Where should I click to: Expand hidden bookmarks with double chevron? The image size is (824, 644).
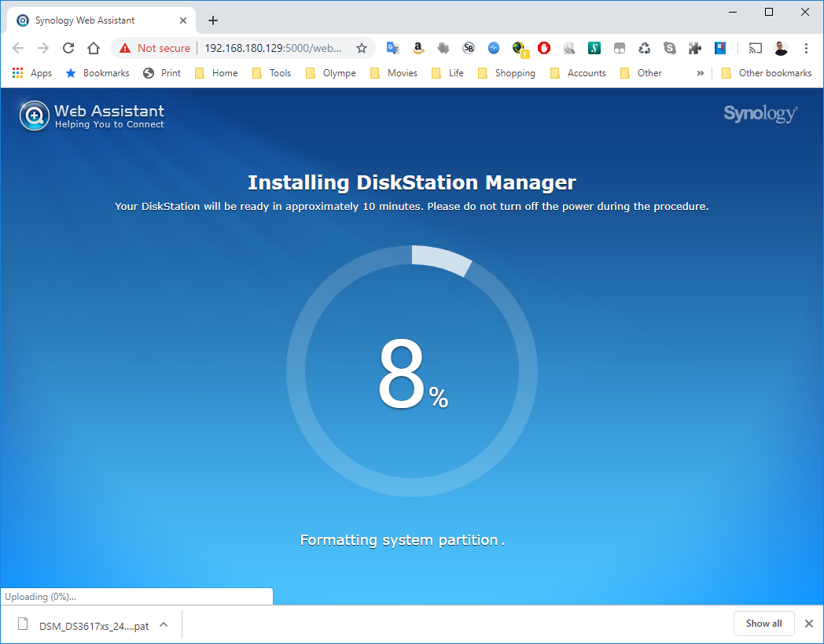point(700,73)
